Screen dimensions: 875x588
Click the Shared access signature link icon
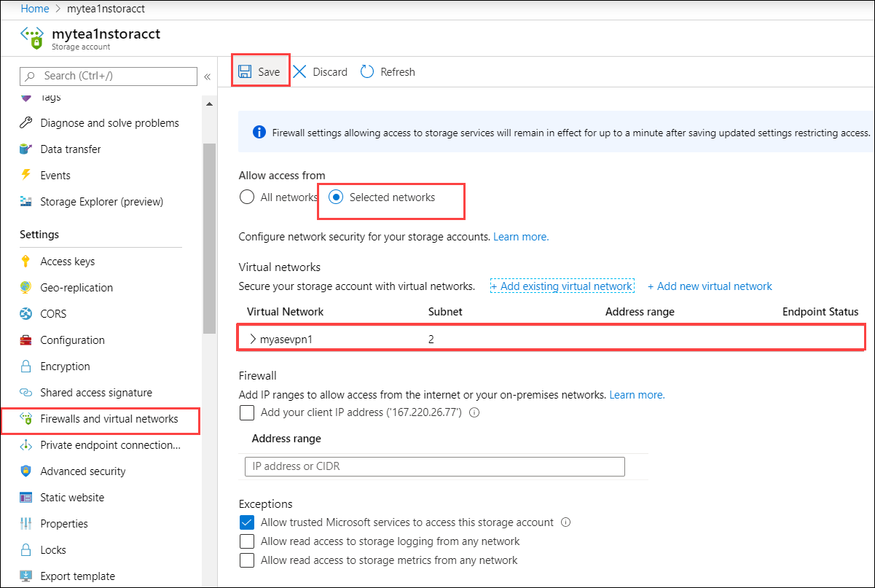click(x=26, y=393)
